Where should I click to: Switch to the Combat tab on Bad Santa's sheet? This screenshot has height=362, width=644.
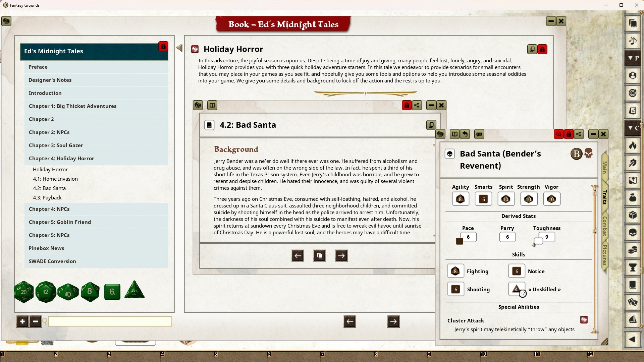tap(605, 226)
